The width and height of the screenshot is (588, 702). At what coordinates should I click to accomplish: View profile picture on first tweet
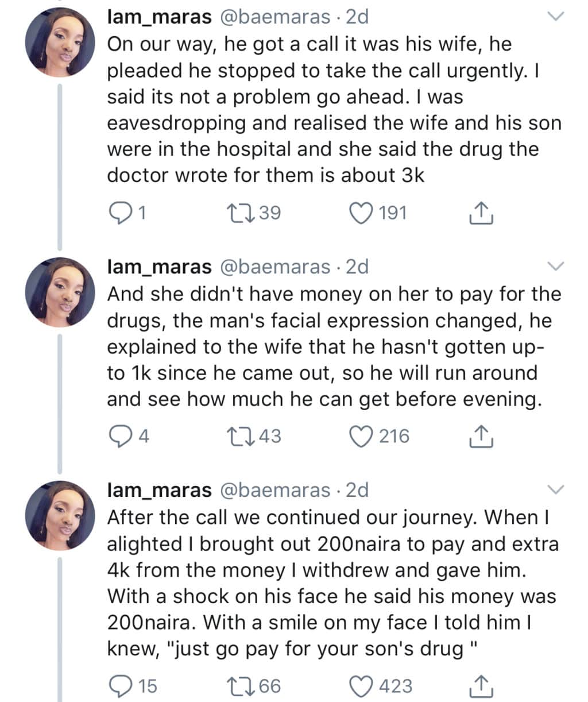pos(60,44)
